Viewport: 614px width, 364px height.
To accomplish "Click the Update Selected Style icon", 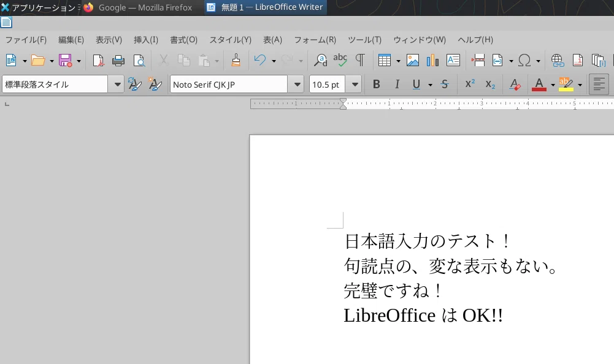I will tap(135, 84).
